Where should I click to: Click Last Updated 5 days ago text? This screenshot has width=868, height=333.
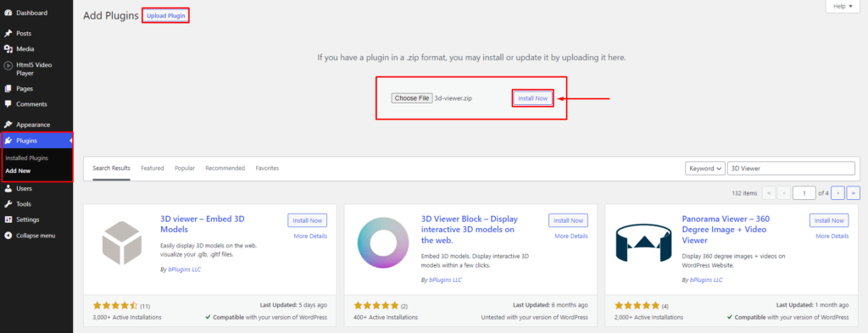[x=293, y=305]
